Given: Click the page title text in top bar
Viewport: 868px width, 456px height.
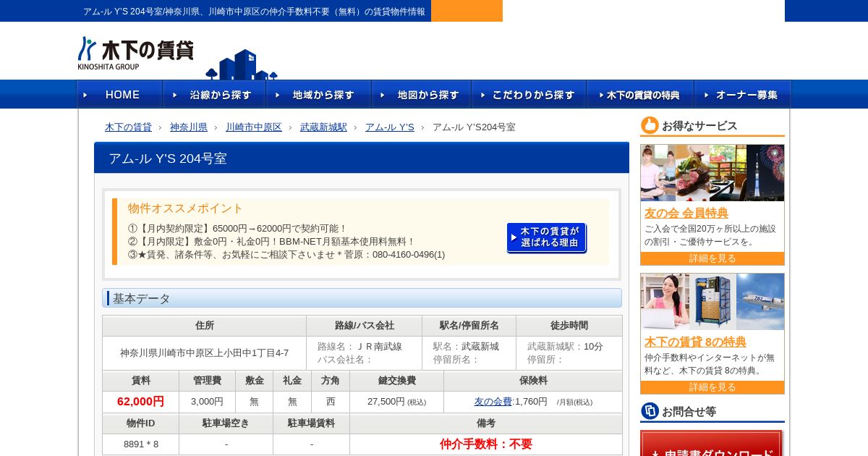Looking at the screenshot, I should (254, 12).
